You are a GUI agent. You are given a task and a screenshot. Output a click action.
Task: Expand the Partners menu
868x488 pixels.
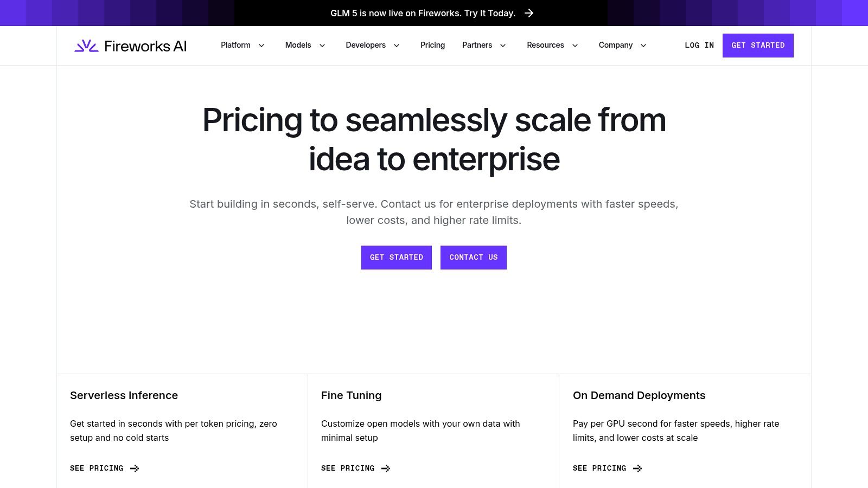(483, 46)
